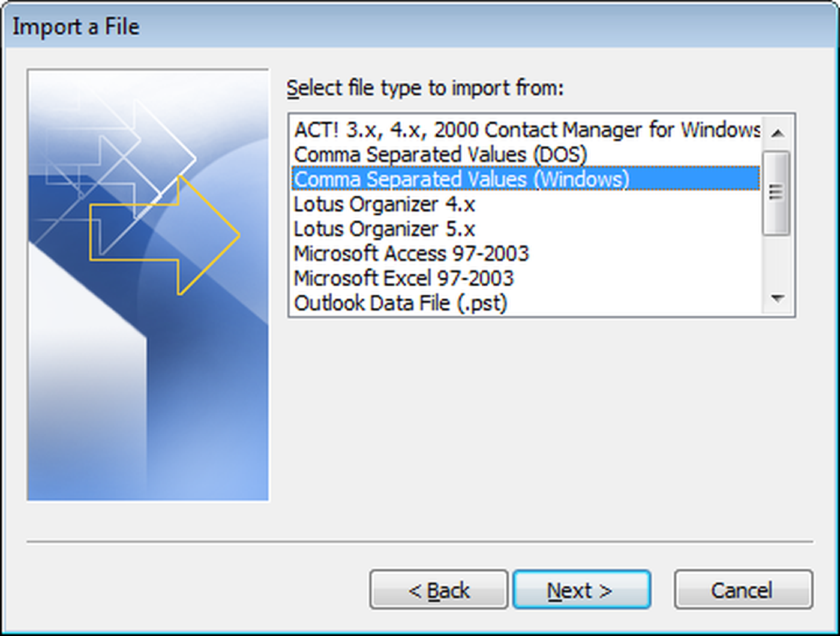Proceed with the Next button
Viewport: 840px width, 636px height.
(x=581, y=590)
